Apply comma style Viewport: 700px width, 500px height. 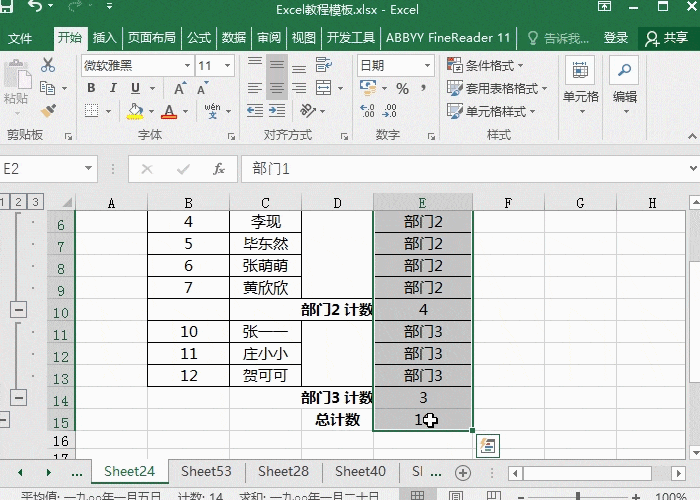pos(423,88)
